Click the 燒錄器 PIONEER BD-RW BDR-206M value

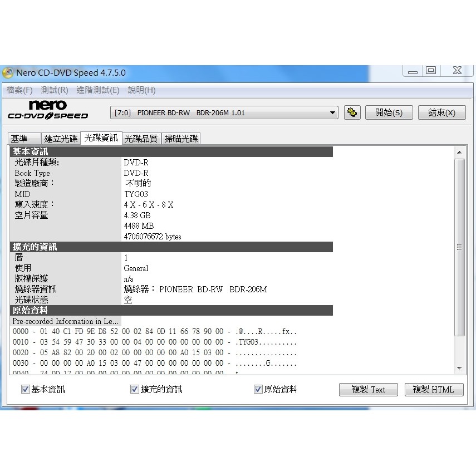[x=195, y=289]
